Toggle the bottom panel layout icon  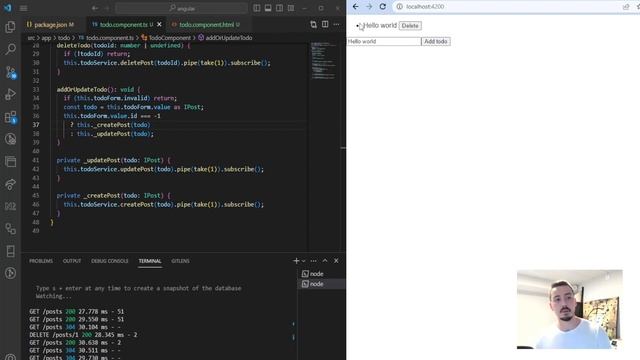coord(268,8)
